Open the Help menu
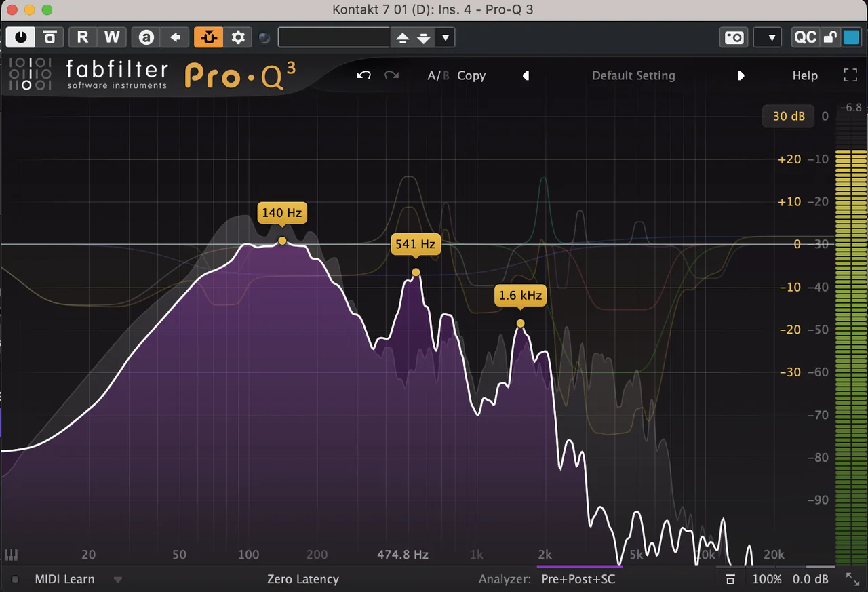Image resolution: width=868 pixels, height=592 pixels. pyautogui.click(x=805, y=75)
